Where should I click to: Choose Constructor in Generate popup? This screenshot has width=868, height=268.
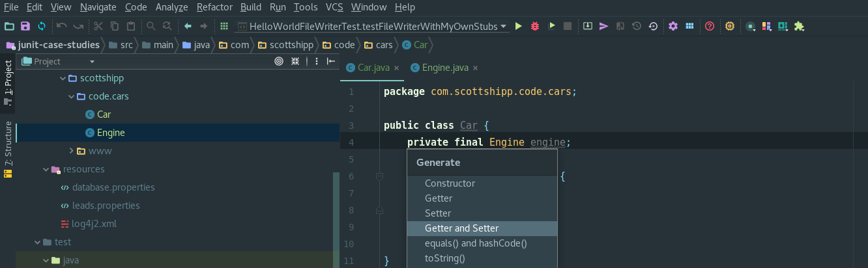(x=482, y=183)
